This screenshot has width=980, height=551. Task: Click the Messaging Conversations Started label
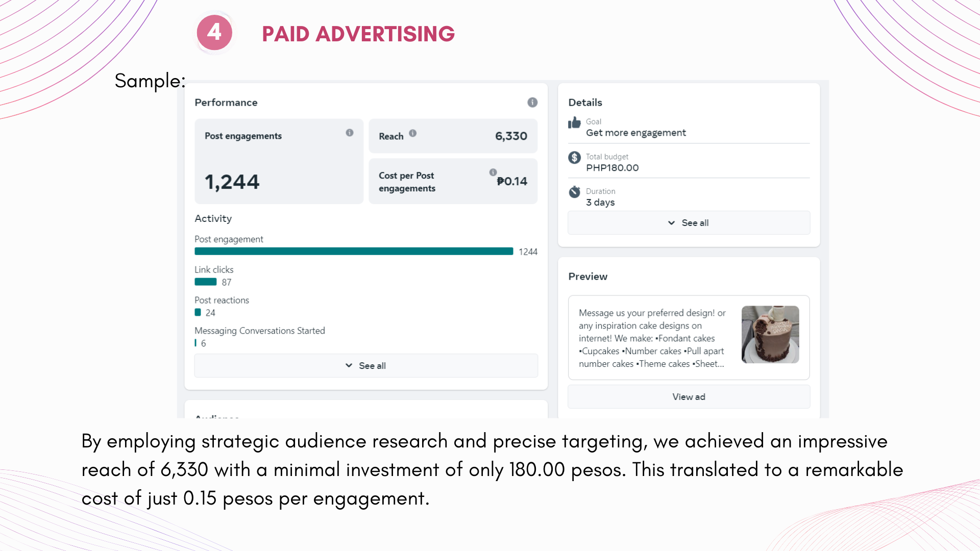(260, 331)
